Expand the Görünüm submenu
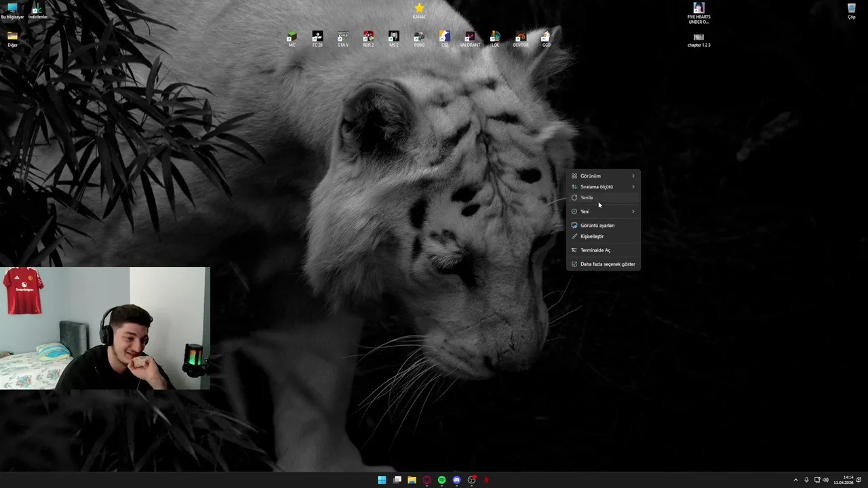Screen dimensions: 868x488 coord(604,176)
